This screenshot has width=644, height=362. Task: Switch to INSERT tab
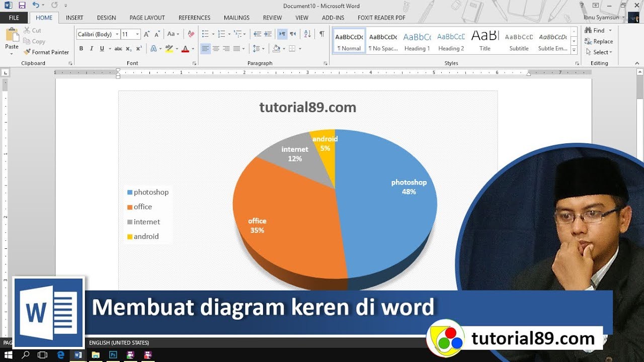click(x=74, y=18)
